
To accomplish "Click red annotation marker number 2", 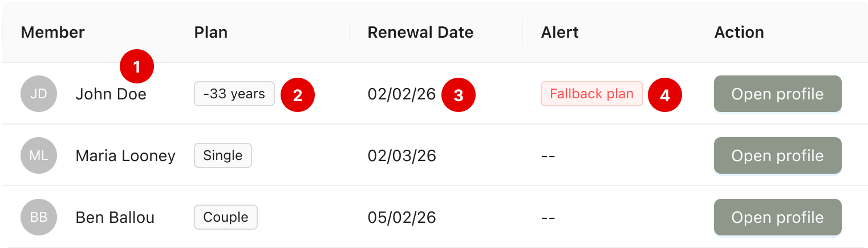I will pos(298,95).
